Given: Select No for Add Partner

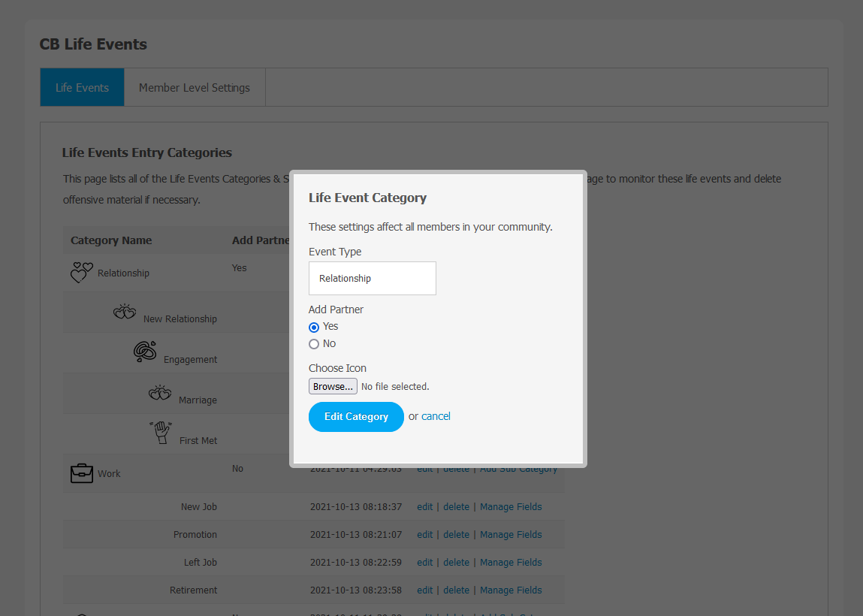Looking at the screenshot, I should coord(314,344).
